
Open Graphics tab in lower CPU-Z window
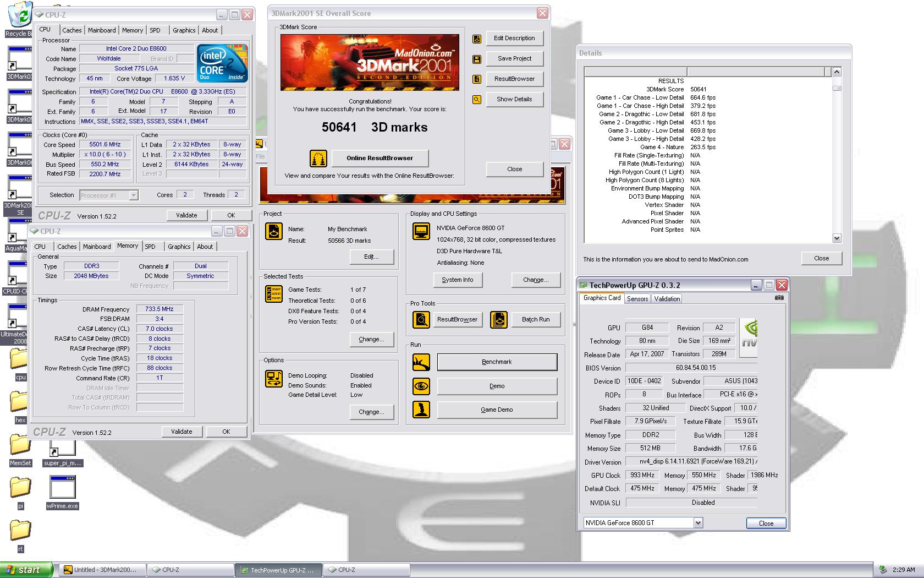[x=179, y=247]
